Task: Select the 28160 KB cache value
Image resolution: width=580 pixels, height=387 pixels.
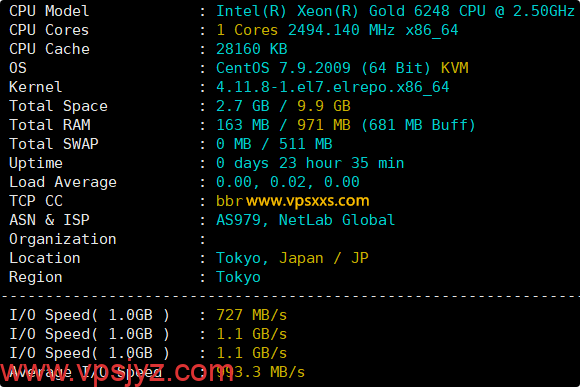Action: [252, 49]
